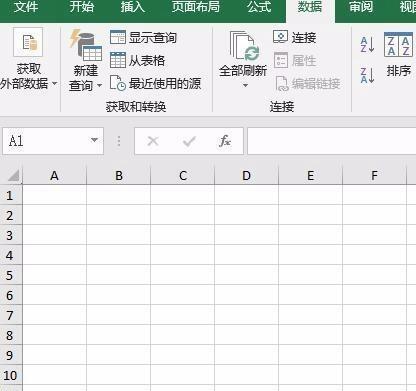Select column F header
The image size is (416, 391).
pos(374,175)
